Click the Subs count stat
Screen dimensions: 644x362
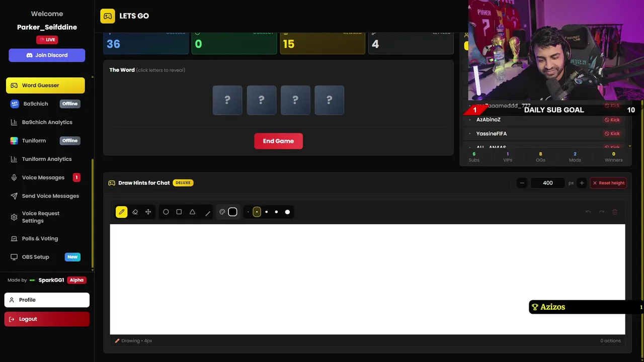tap(474, 157)
